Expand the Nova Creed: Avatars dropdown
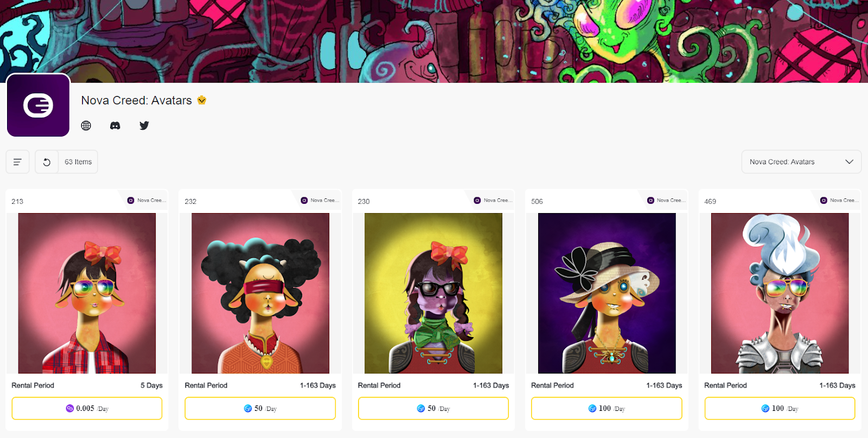868x438 pixels. tap(801, 162)
